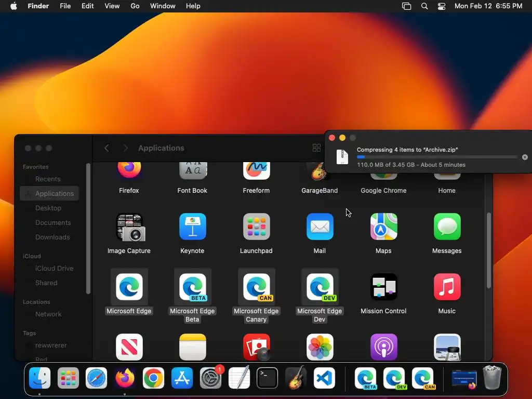This screenshot has width=532, height=399.
Task: Open Control Center in menu bar
Action: coord(442,6)
